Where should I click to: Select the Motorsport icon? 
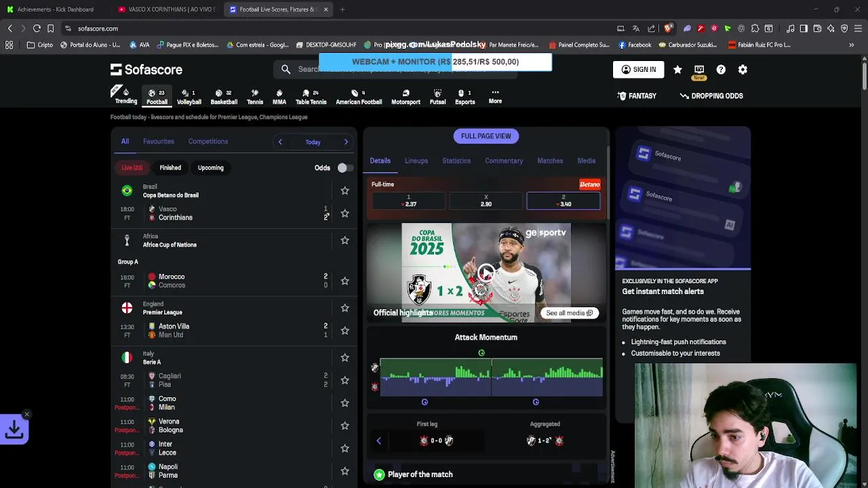coord(406,97)
